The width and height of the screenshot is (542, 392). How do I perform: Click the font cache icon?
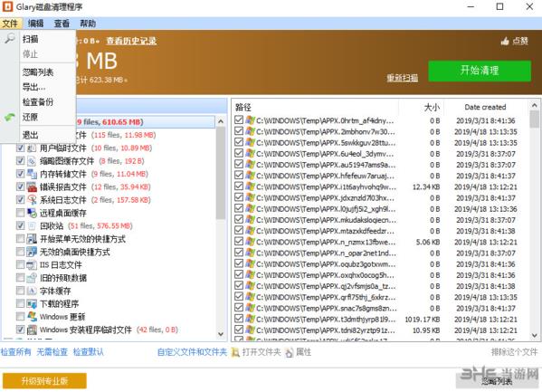coord(32,291)
